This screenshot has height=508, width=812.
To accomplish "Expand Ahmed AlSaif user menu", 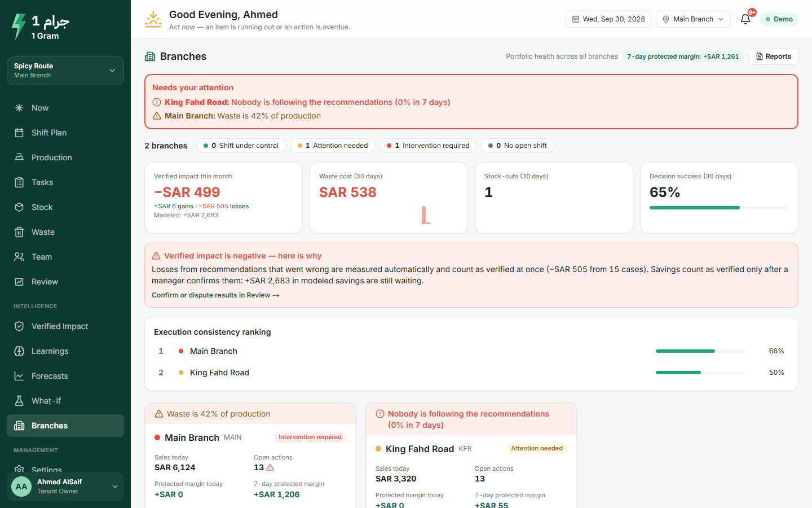I will point(65,487).
